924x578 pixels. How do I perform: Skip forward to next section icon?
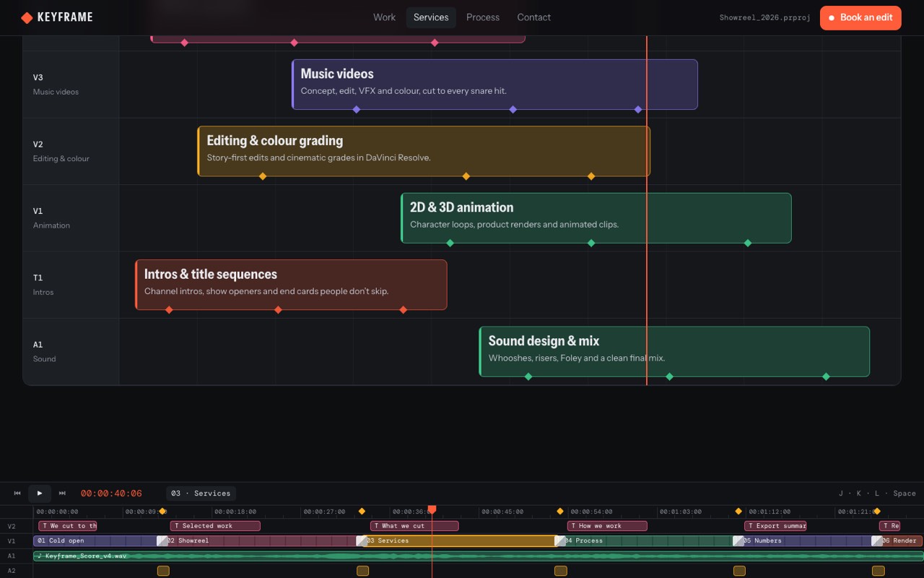62,493
